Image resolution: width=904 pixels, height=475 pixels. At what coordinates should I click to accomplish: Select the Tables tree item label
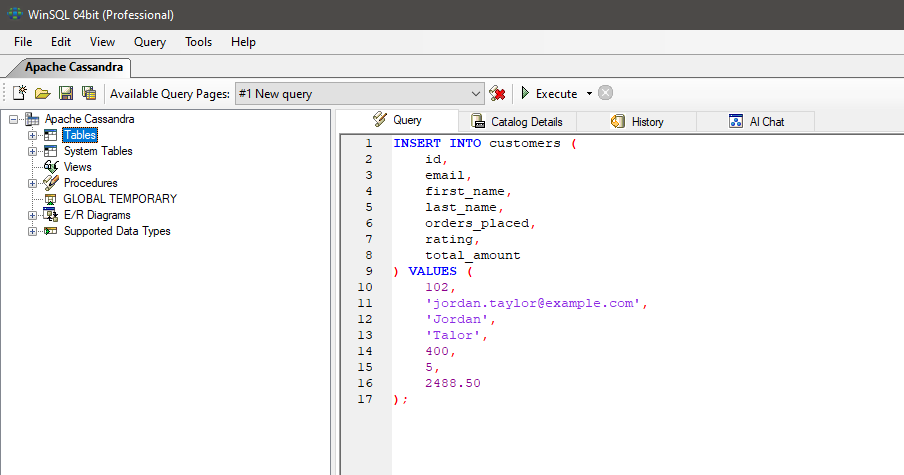click(x=80, y=135)
